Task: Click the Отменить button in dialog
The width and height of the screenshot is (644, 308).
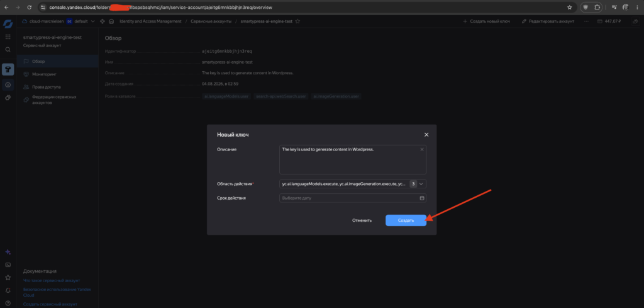Action: [362, 220]
